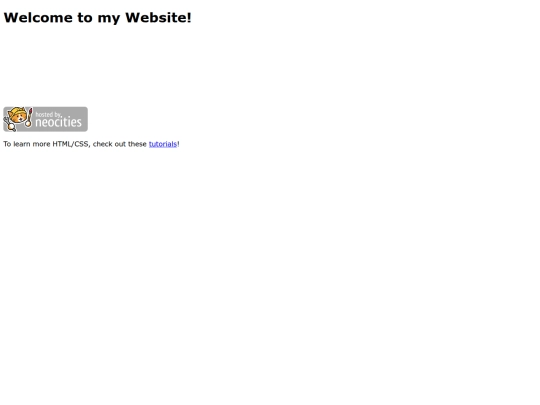Image resolution: width=540 pixels, height=405 pixels.
Task: Click the wrench held by cat mascot
Action: [9, 125]
